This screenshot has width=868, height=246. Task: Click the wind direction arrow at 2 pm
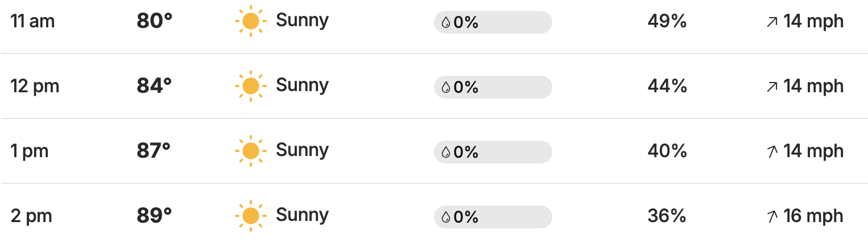[x=772, y=217]
